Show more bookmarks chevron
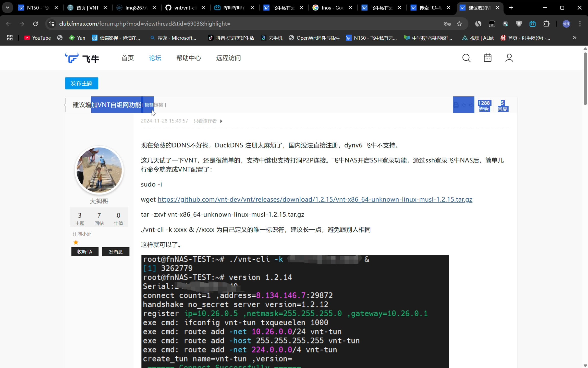Image resolution: width=588 pixels, height=368 pixels. (574, 38)
